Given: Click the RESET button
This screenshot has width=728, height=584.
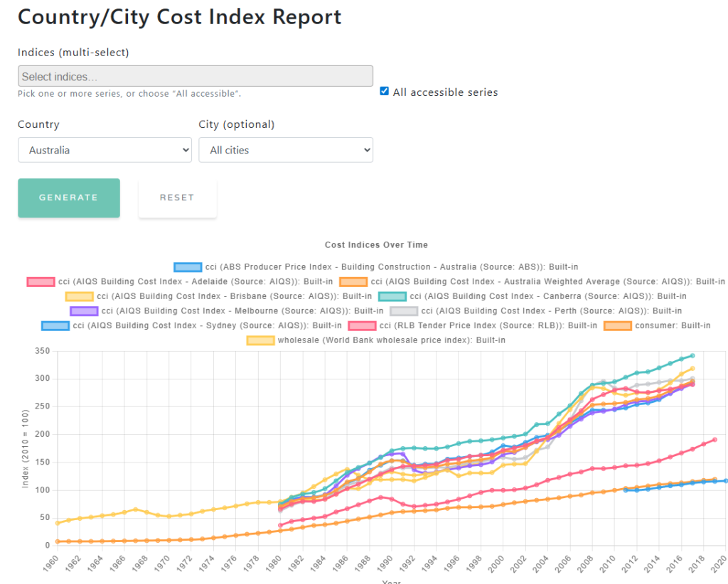Looking at the screenshot, I should [177, 198].
